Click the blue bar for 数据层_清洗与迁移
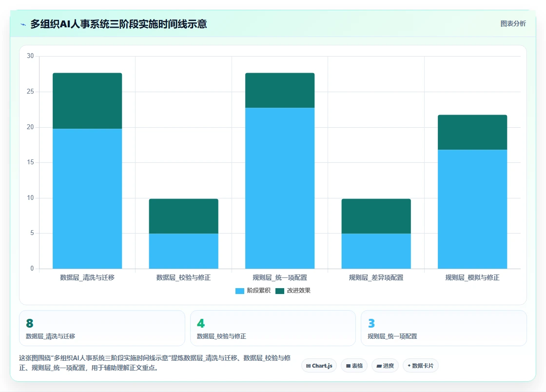This screenshot has height=392, width=546. pyautogui.click(x=87, y=199)
